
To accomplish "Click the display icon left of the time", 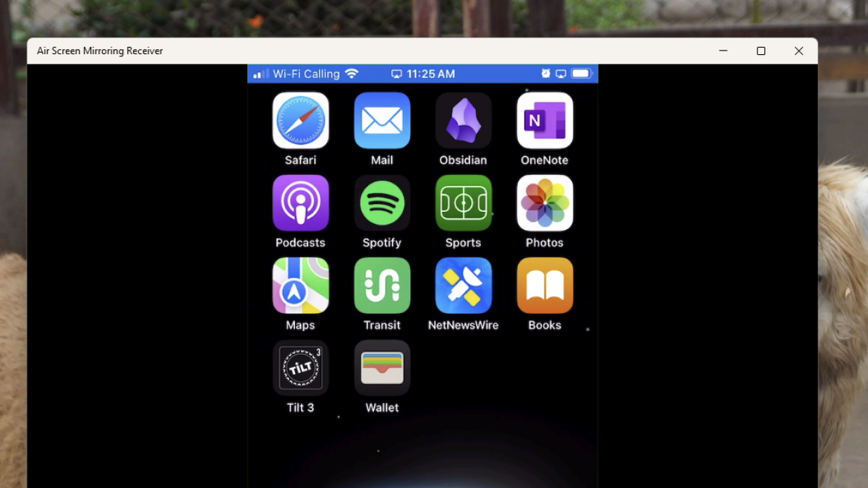I will pos(396,74).
